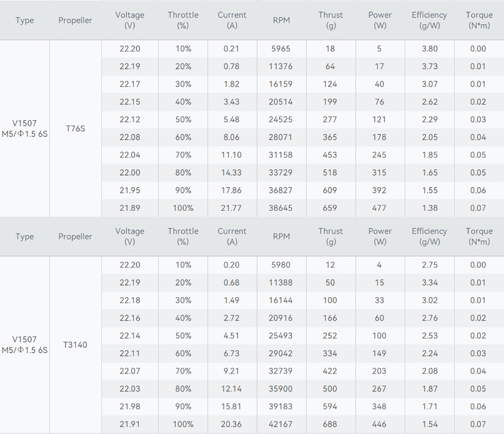Image resolution: width=504 pixels, height=434 pixels.
Task: Click the T76S propeller cell
Action: coord(76,129)
